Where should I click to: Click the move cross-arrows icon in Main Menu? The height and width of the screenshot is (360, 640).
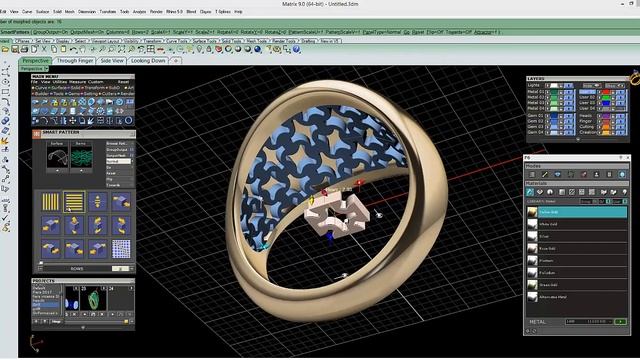tap(72, 120)
